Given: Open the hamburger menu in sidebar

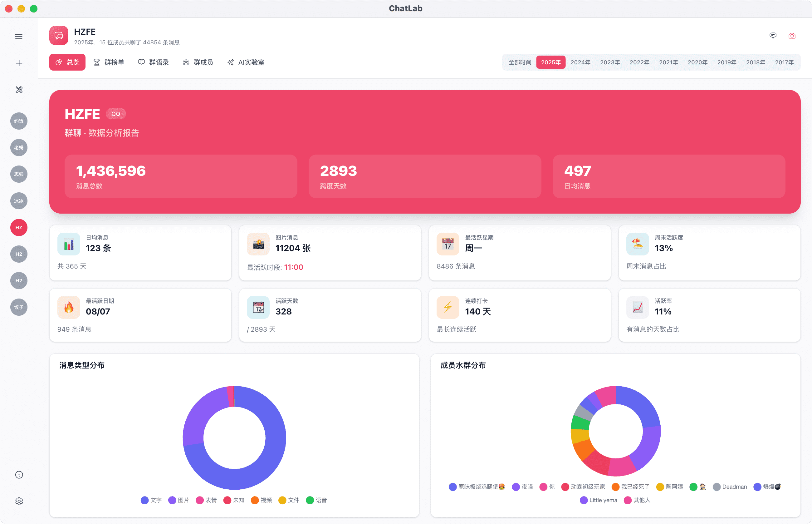Looking at the screenshot, I should click(x=19, y=36).
